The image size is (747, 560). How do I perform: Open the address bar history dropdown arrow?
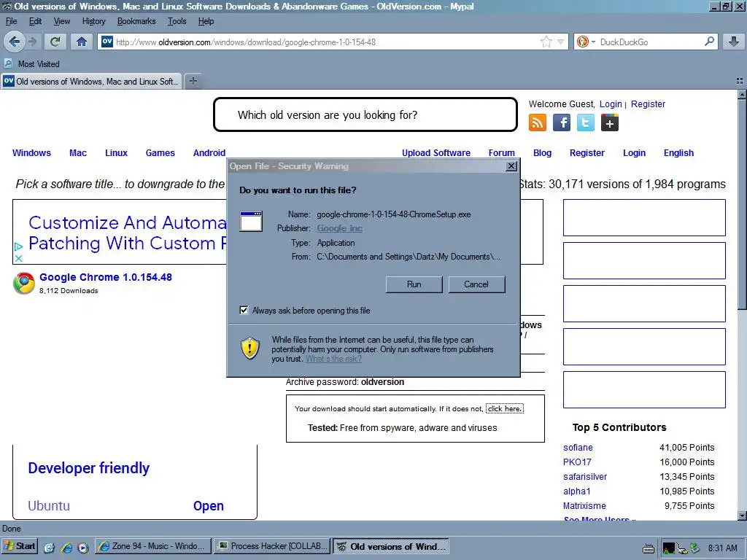click(x=561, y=42)
